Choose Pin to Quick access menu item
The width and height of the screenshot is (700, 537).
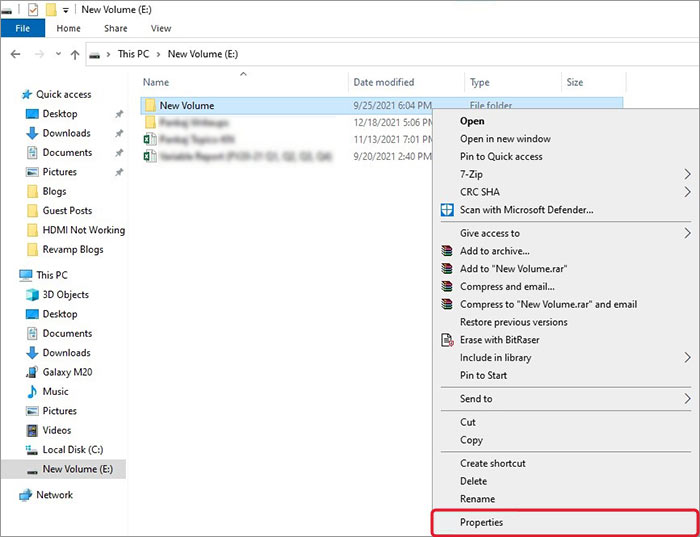click(x=501, y=157)
